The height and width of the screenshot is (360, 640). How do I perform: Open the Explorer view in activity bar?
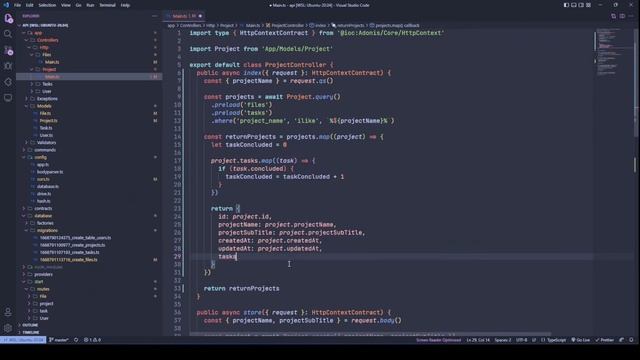click(8, 18)
